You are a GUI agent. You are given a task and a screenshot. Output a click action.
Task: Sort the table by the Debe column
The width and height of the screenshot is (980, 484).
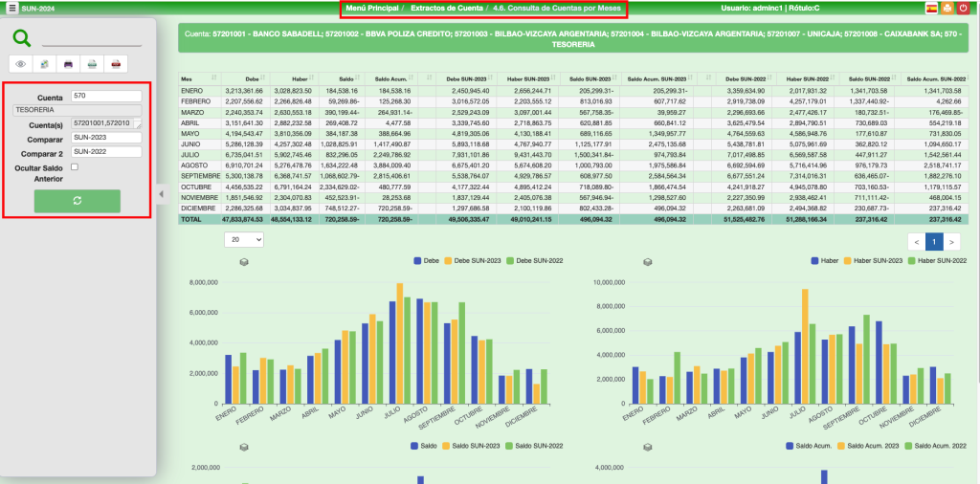pyautogui.click(x=254, y=77)
